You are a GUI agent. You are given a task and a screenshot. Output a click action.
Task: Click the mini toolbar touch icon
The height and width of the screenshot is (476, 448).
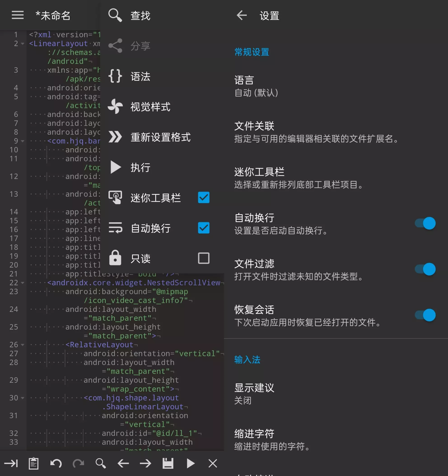tap(115, 197)
